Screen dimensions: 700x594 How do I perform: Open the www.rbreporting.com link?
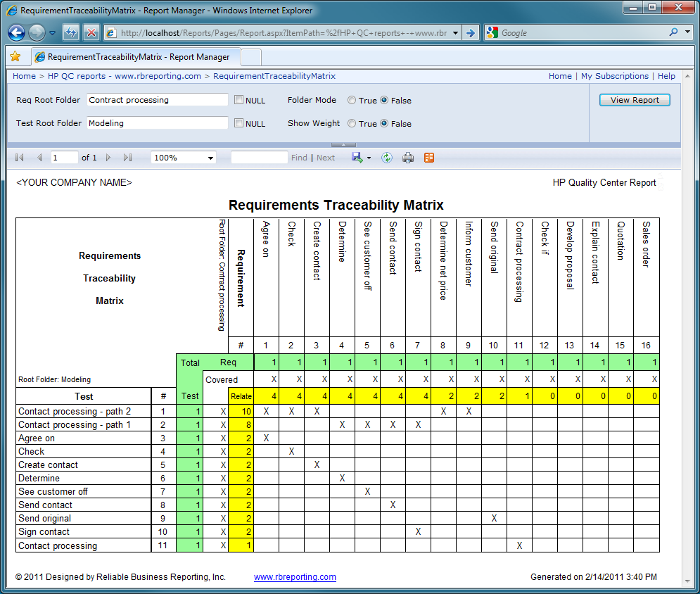(x=295, y=576)
